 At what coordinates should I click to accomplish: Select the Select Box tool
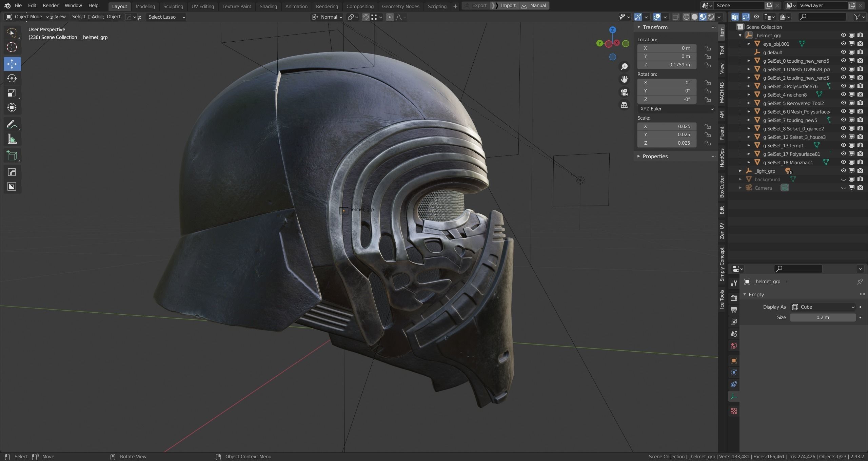pos(12,33)
